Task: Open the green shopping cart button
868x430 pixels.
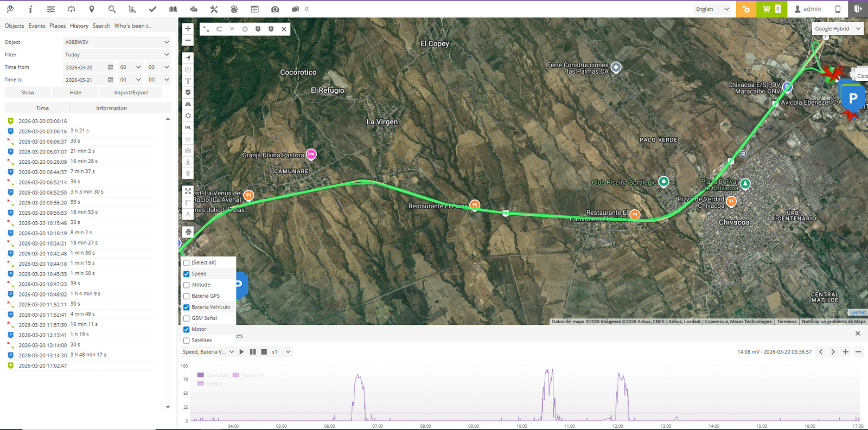Action: tap(771, 9)
